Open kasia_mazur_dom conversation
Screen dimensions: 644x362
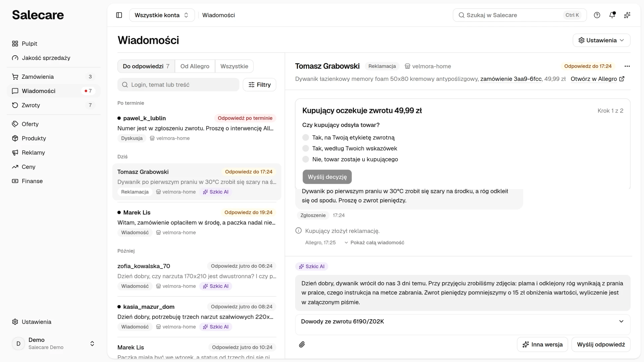[x=197, y=316]
